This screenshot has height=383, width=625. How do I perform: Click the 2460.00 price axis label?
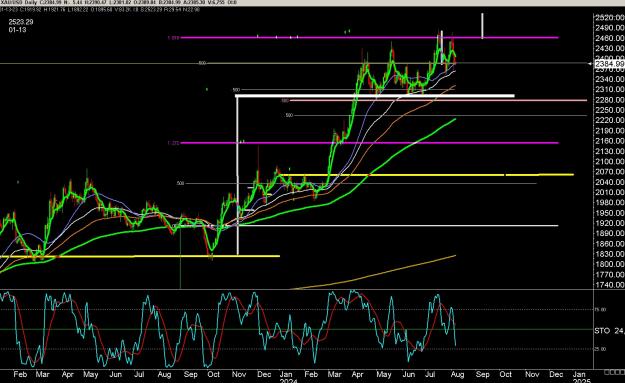pyautogui.click(x=609, y=38)
